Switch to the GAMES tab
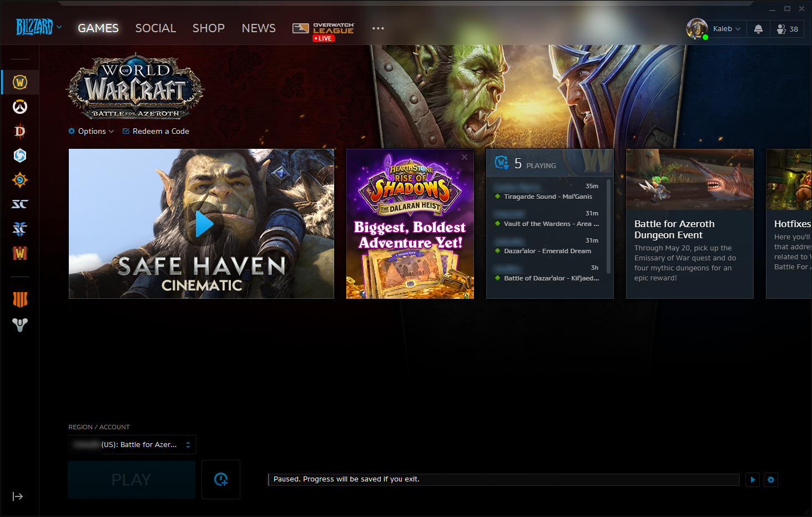The height and width of the screenshot is (517, 812). pyautogui.click(x=98, y=28)
